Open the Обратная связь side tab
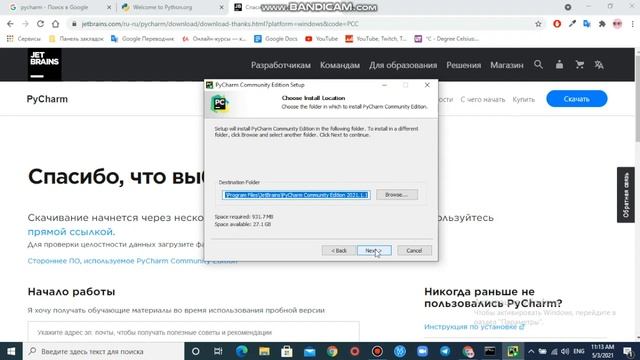640x360 pixels. coord(626,195)
